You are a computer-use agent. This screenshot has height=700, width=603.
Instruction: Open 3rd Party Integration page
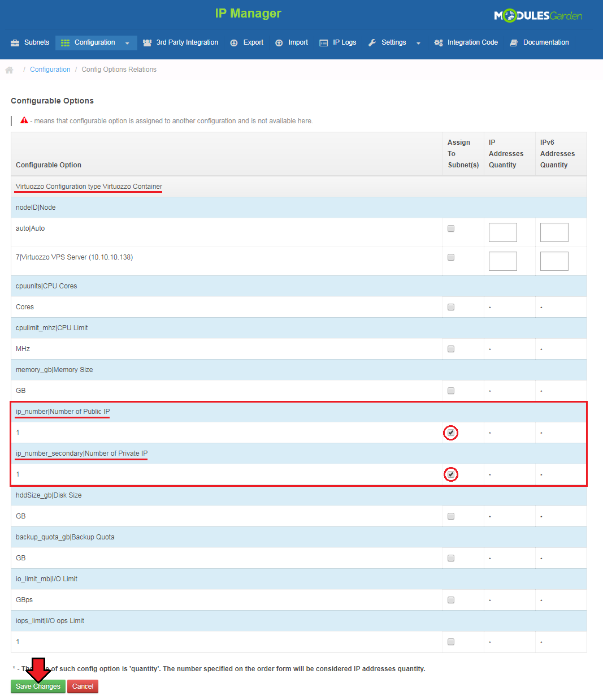click(180, 42)
